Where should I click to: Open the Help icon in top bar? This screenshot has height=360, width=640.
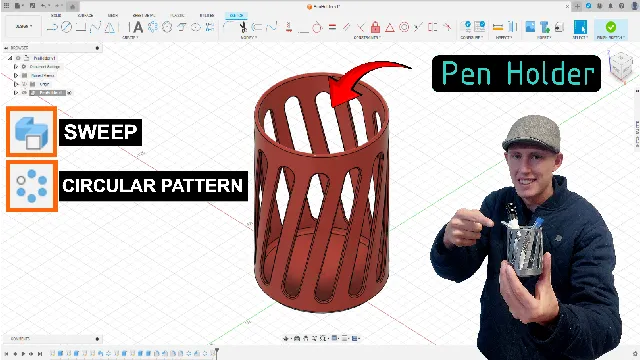pos(621,6)
